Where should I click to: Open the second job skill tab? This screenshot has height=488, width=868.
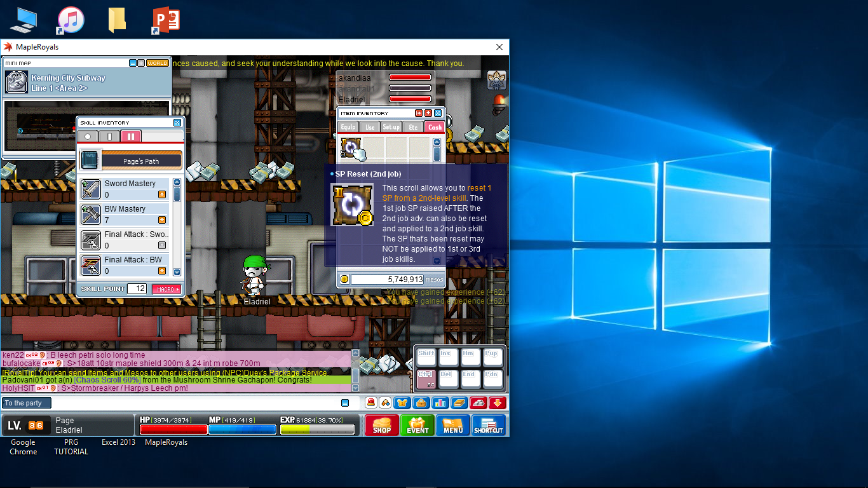[x=131, y=136]
